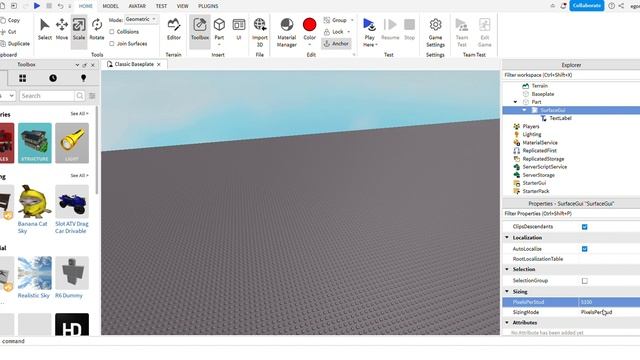Screen dimensions: 640x360
Task: Toggle the ClipsDescendants checkbox
Action: point(584,227)
